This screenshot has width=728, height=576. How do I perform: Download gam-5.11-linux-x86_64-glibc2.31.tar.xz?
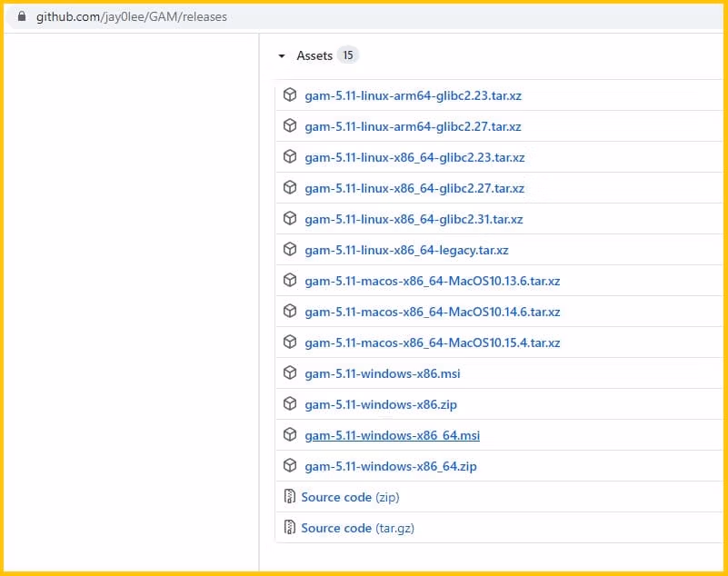coord(414,219)
